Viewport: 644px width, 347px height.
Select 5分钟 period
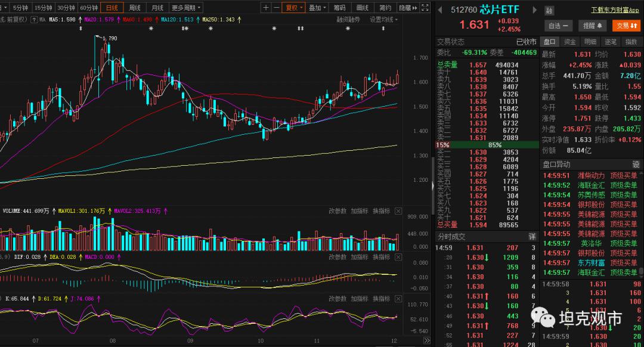point(20,8)
